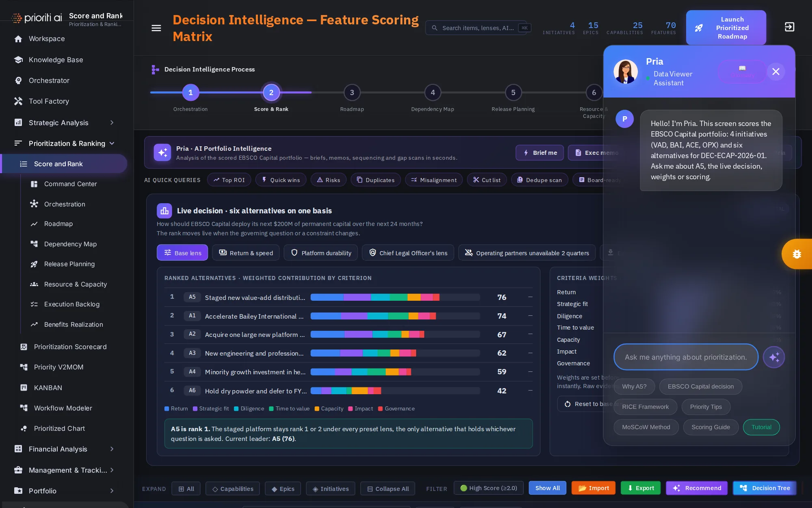Click the Decision Tree button
This screenshot has width=812, height=508.
[x=765, y=488]
